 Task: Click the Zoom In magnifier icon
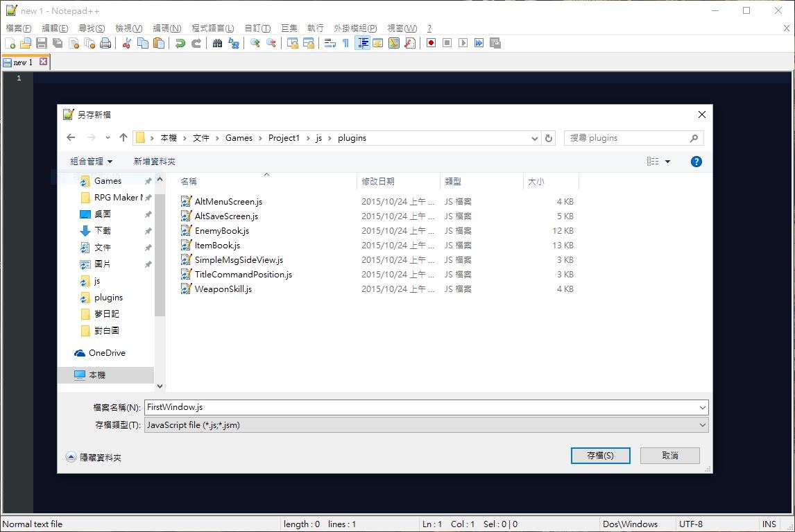(255, 43)
